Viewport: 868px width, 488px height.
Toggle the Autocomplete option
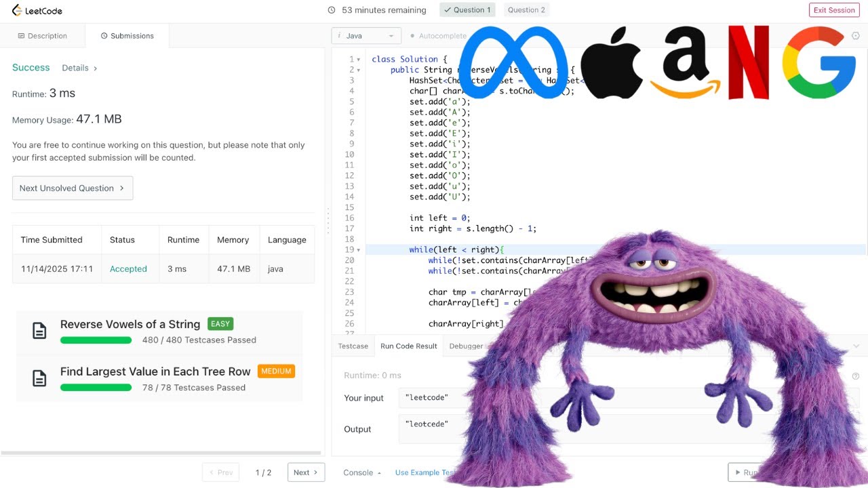(438, 36)
